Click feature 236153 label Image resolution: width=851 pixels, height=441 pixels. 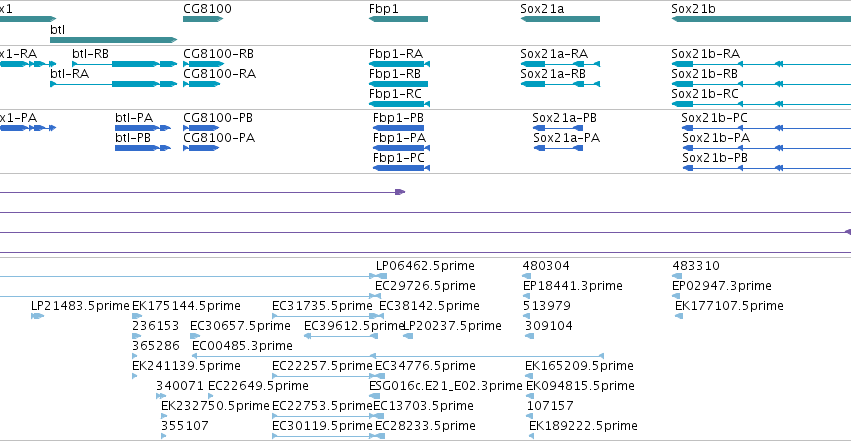pos(156,326)
